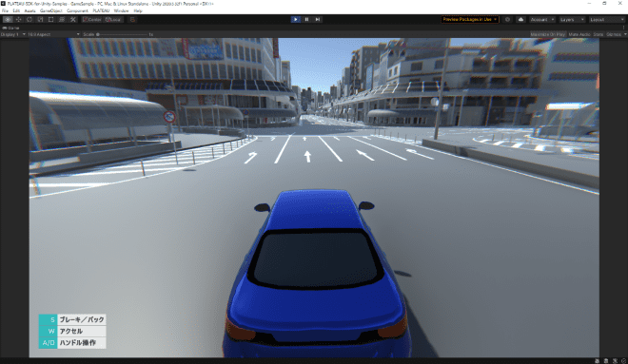Open the custom editor tools icon

(x=73, y=19)
